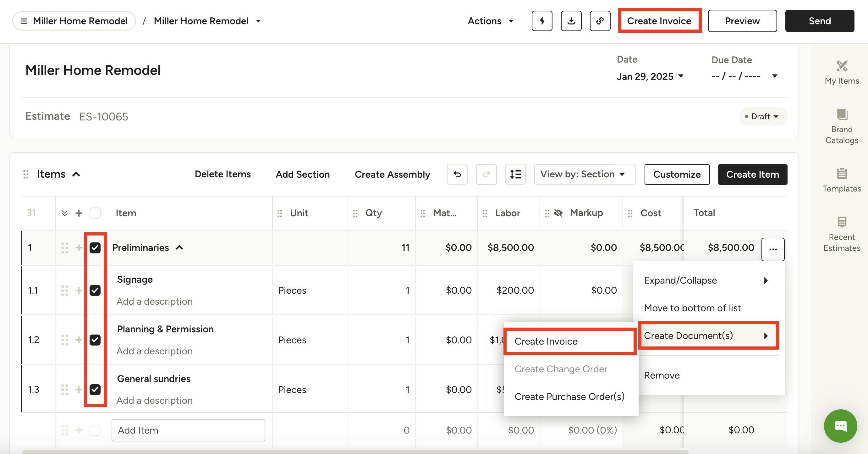Uncheck the Preliminaries section checkbox
This screenshot has height=454, width=868.
click(95, 248)
